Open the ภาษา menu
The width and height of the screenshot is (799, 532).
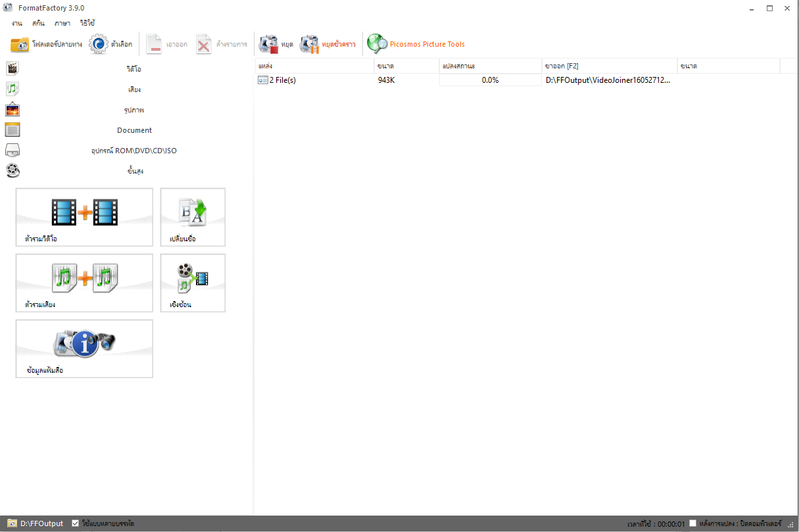(x=62, y=23)
